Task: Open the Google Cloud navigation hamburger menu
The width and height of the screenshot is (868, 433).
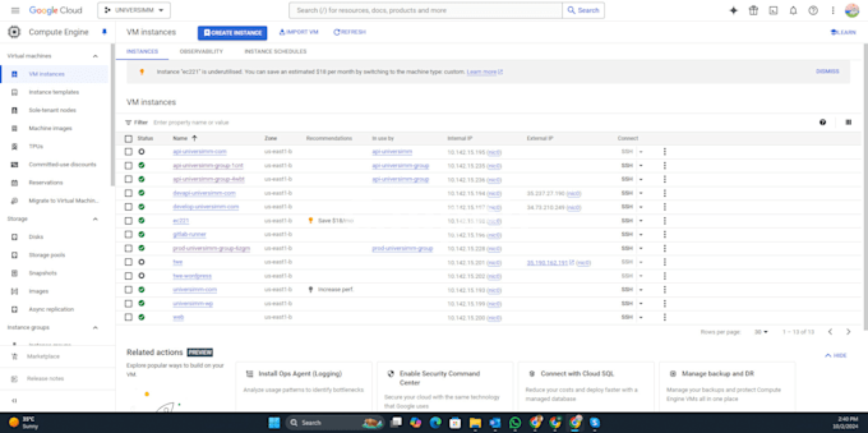Action: pos(15,10)
